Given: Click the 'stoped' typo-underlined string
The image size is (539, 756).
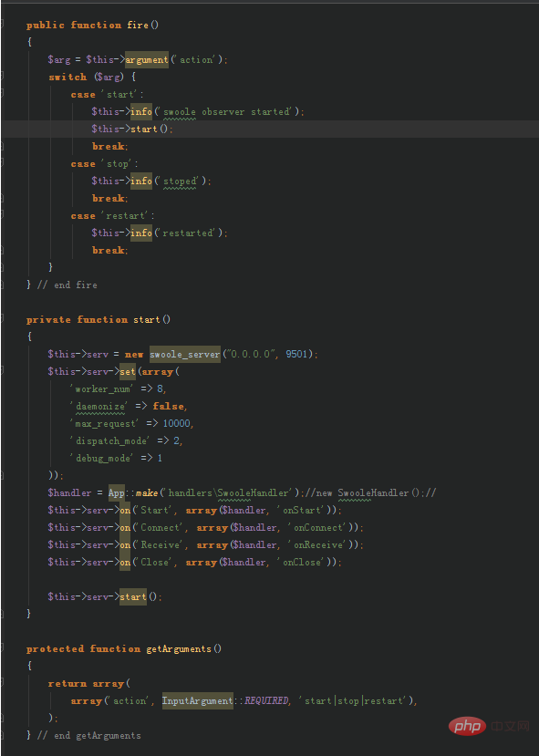Looking at the screenshot, I should click(181, 181).
